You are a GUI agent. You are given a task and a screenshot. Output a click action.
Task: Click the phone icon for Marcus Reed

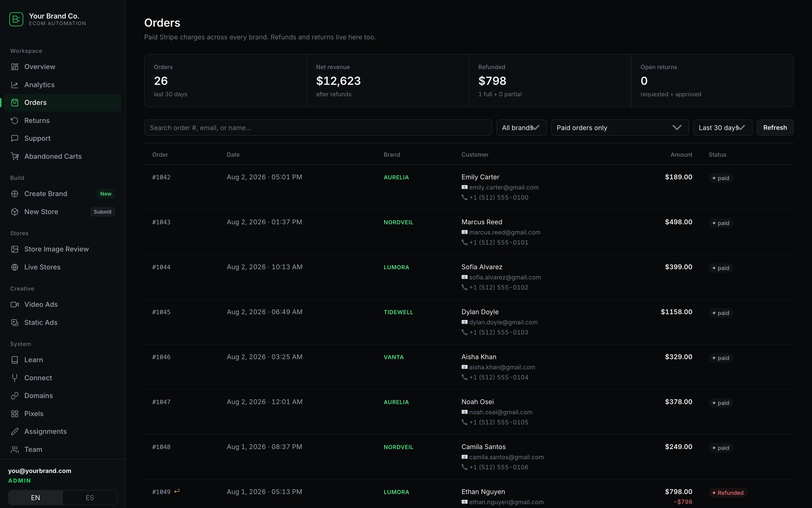click(465, 242)
